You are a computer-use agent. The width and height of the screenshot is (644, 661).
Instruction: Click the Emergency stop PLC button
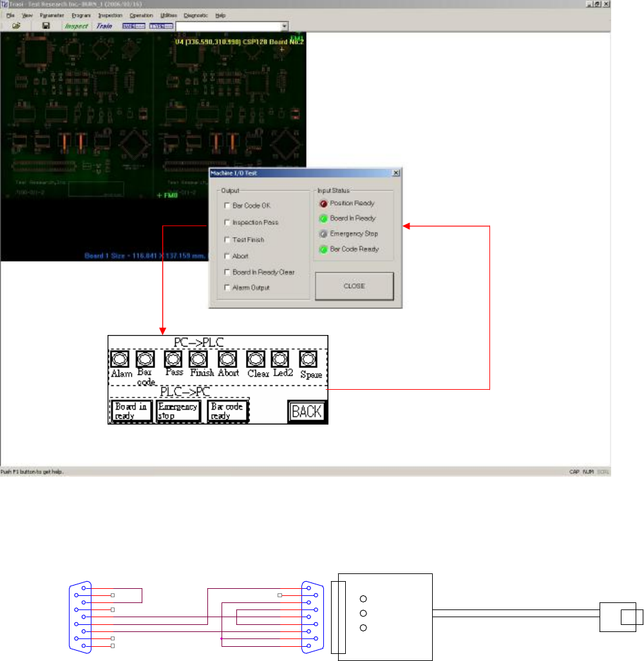pyautogui.click(x=178, y=411)
